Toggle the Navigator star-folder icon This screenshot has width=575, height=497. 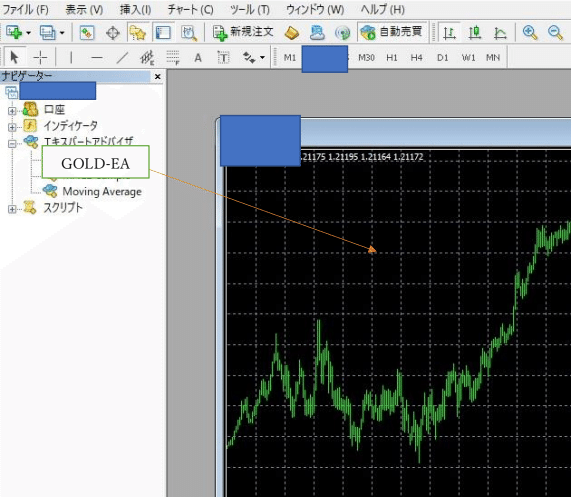tap(138, 33)
